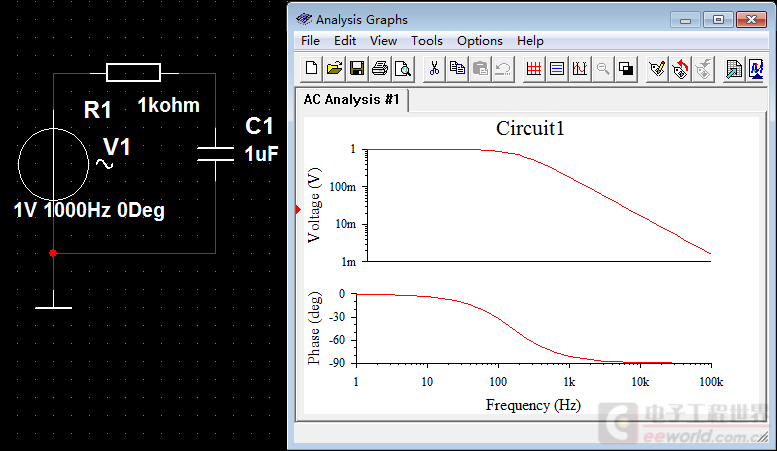This screenshot has width=777, height=451.
Task: Click the Paste toolbar icon
Action: pos(480,68)
